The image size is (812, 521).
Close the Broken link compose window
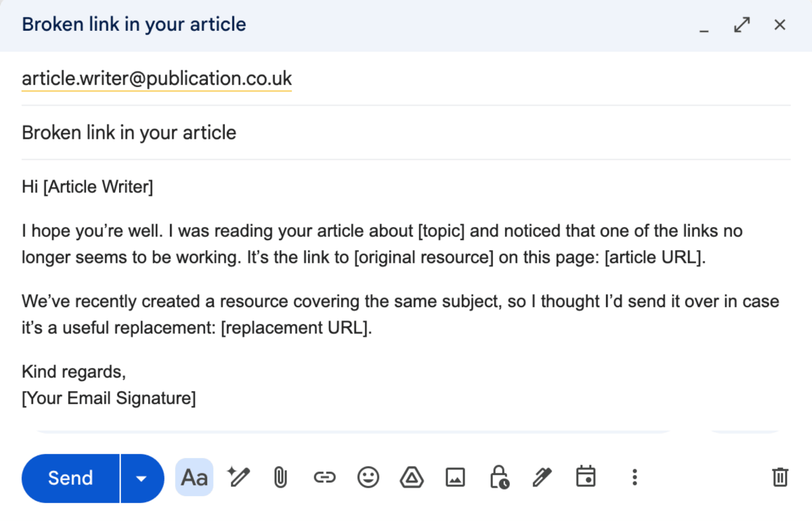coord(780,25)
